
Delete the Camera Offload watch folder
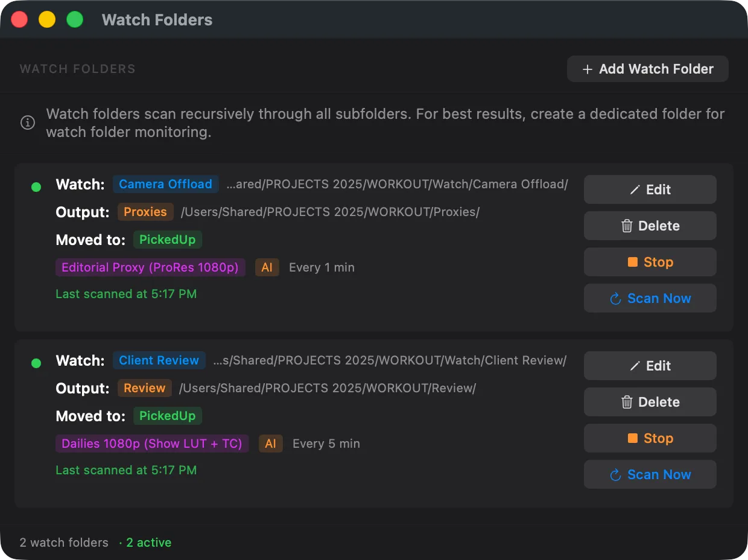pyautogui.click(x=650, y=226)
